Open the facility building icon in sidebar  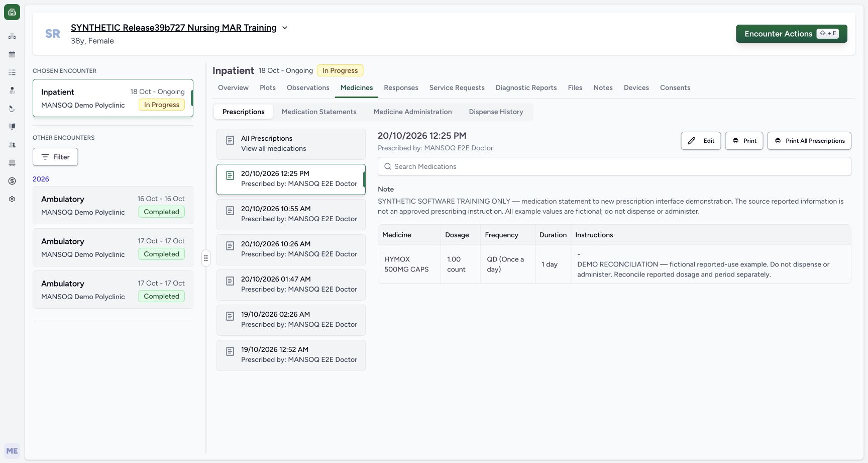point(12,36)
